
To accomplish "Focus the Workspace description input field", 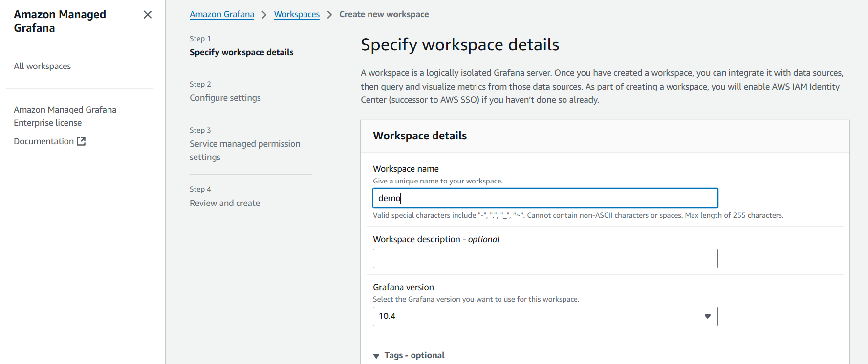I will (545, 258).
